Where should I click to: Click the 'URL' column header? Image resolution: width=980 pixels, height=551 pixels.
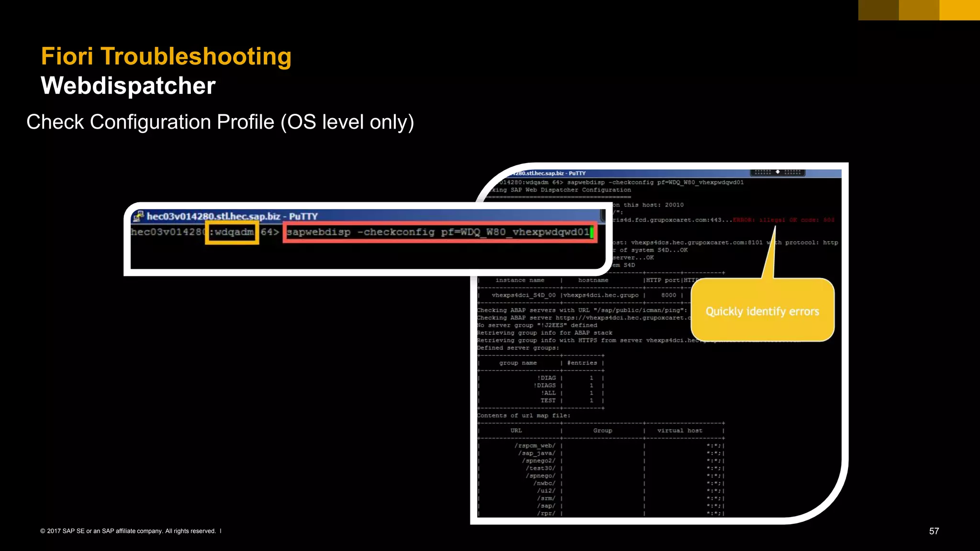[x=516, y=430]
